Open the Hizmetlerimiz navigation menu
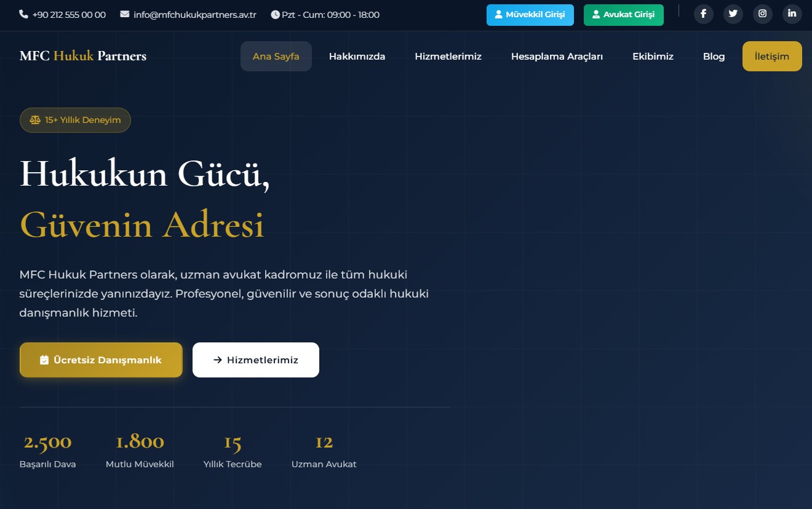Image resolution: width=812 pixels, height=509 pixels. tap(448, 57)
